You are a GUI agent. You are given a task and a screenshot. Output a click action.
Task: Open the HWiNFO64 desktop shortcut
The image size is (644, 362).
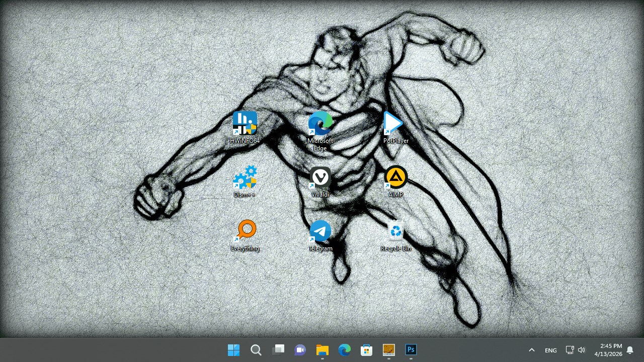[245, 123]
